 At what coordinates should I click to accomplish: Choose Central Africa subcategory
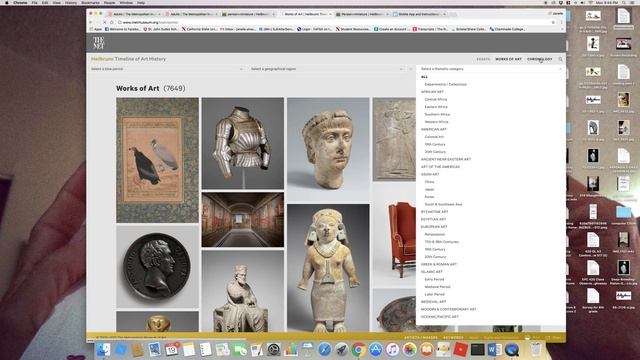(436, 99)
